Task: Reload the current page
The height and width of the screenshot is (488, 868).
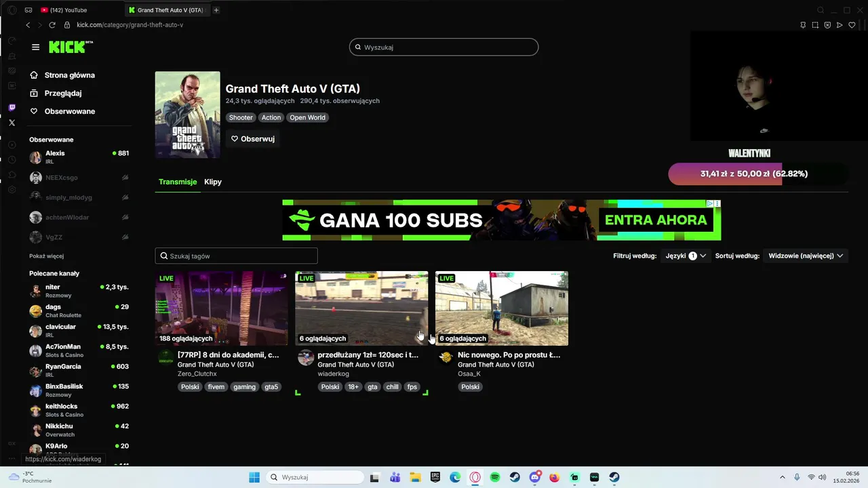Action: (52, 25)
